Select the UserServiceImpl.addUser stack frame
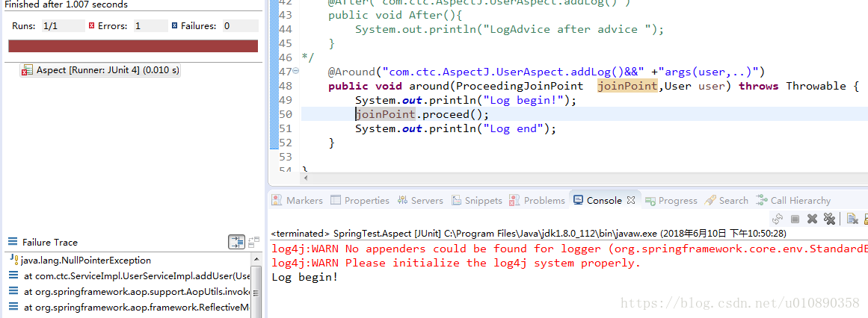868x318 pixels. [x=137, y=275]
